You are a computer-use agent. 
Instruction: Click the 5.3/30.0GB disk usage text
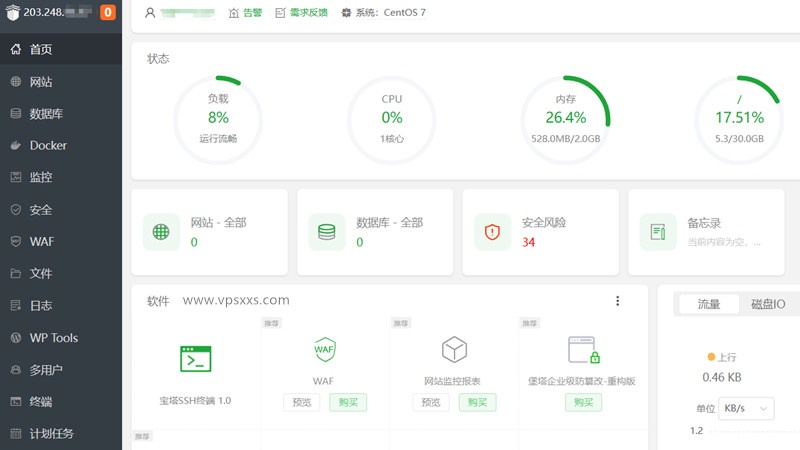739,139
